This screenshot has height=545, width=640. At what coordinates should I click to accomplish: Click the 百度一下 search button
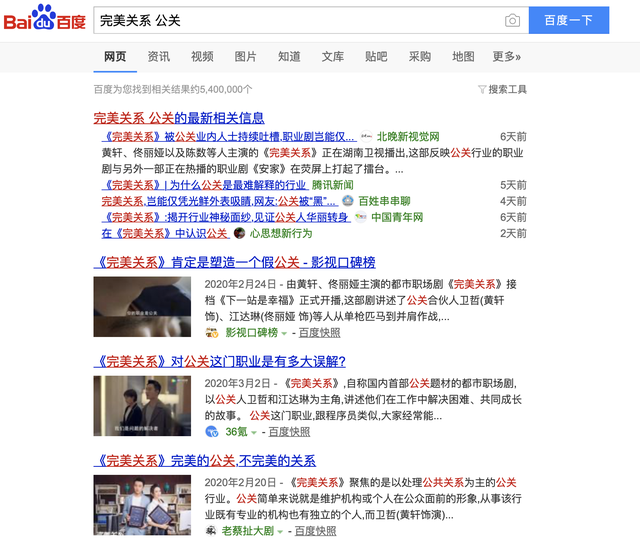coord(569,20)
